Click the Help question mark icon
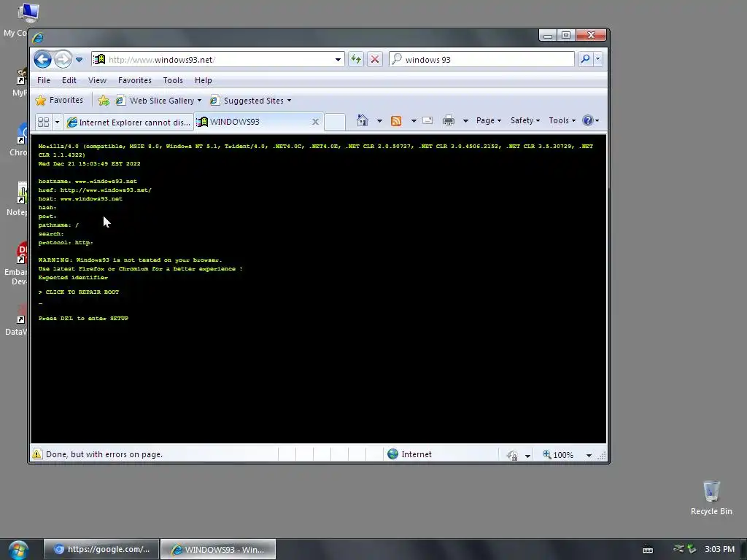The image size is (747, 560). (588, 120)
